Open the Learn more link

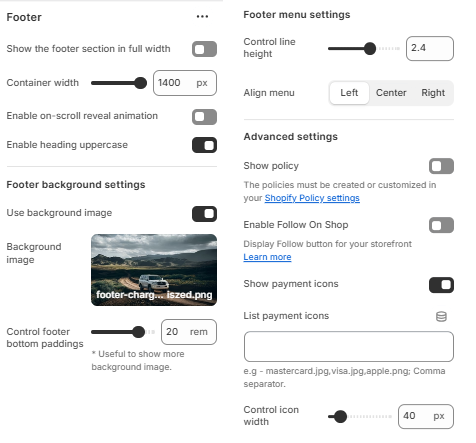click(x=267, y=257)
